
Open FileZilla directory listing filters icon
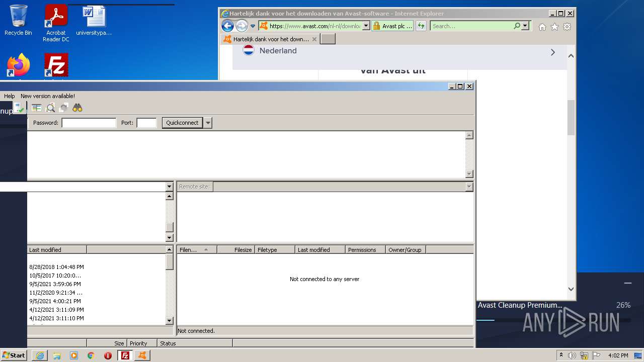coord(50,108)
